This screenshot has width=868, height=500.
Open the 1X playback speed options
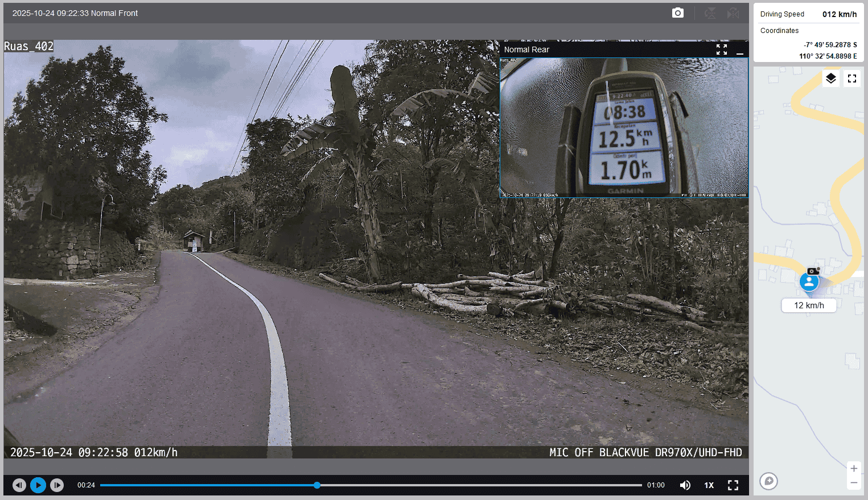click(709, 485)
